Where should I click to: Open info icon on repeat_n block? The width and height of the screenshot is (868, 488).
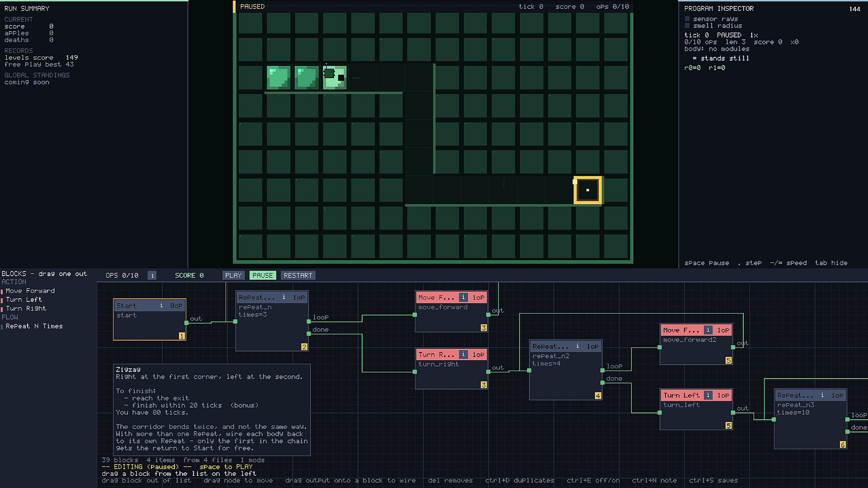pos(283,297)
